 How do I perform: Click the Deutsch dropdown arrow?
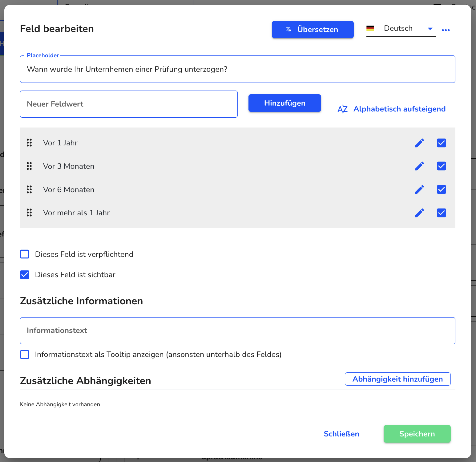430,29
